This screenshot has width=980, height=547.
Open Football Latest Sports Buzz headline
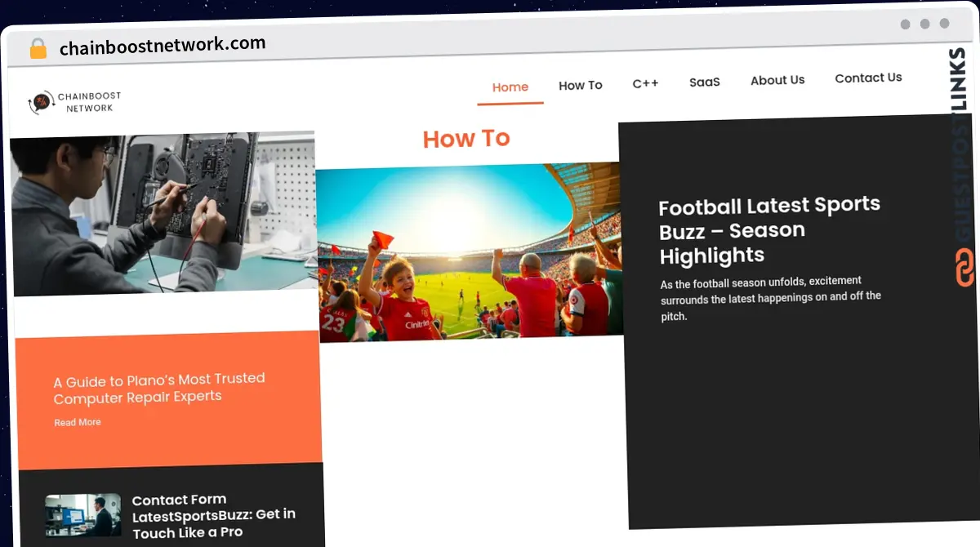coord(769,230)
